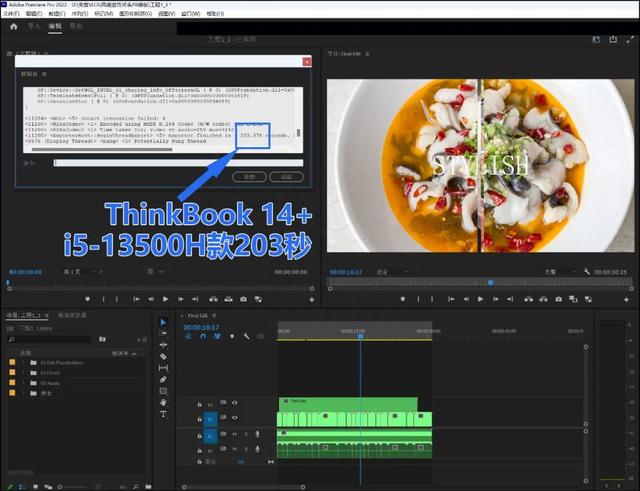Mute first audio track with M button

[x=235, y=434]
